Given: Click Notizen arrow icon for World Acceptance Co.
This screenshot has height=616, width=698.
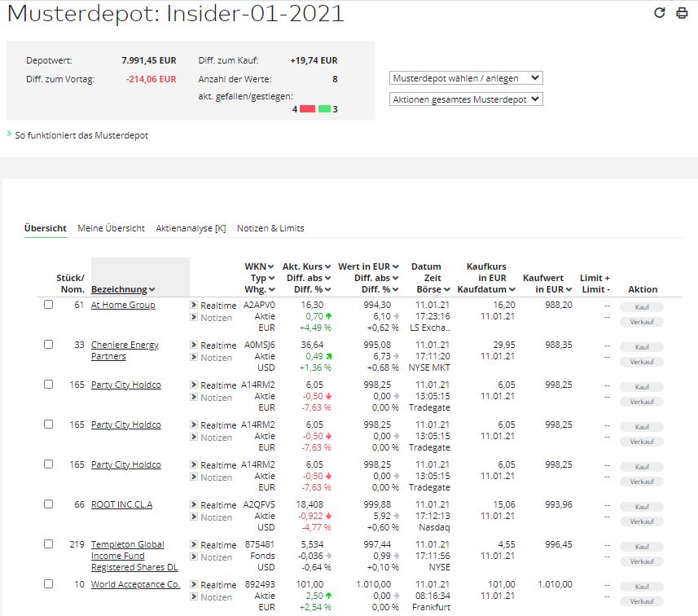Looking at the screenshot, I should pyautogui.click(x=194, y=596).
